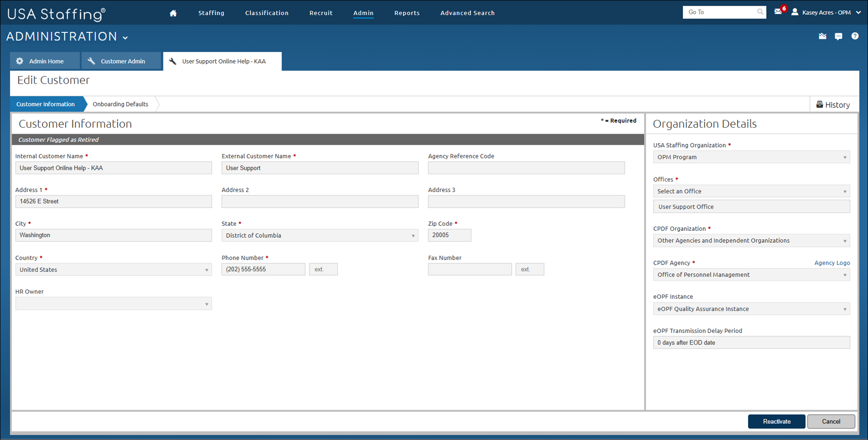Open the chat bubble feedback icon
The width and height of the screenshot is (868, 440).
838,36
